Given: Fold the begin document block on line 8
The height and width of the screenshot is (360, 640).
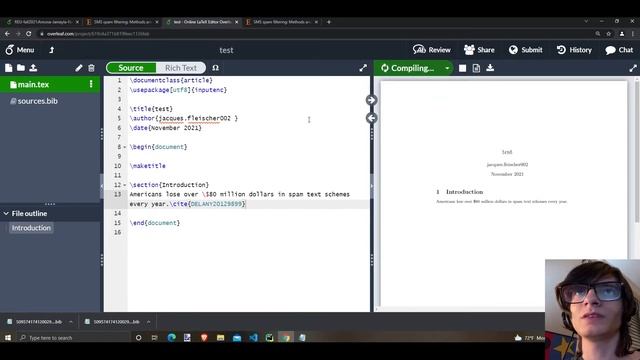Looking at the screenshot, I should (x=124, y=147).
